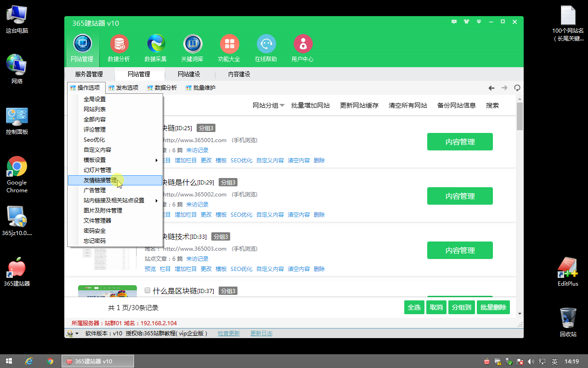Click 更新日志 link in status bar
Viewport: 588px width, 368px height.
point(261,333)
